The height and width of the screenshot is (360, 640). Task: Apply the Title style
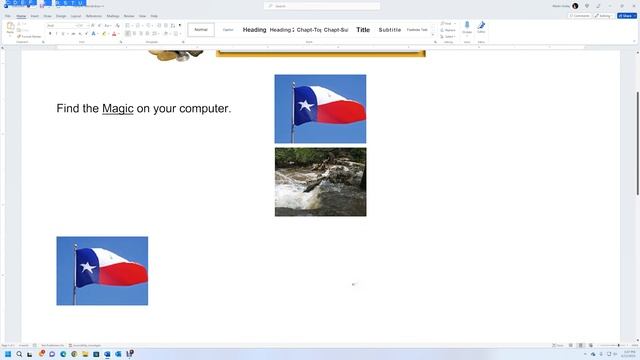(363, 30)
